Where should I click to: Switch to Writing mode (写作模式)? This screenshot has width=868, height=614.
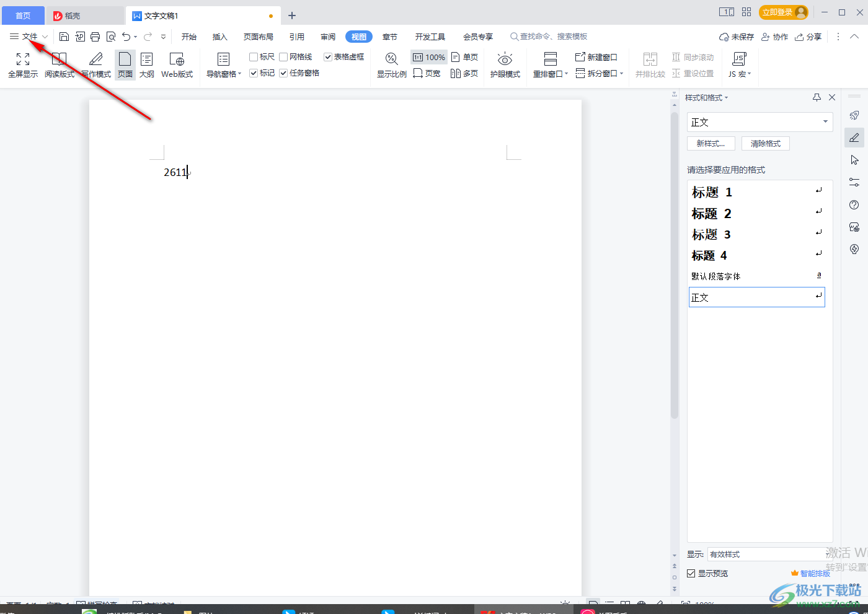point(96,65)
